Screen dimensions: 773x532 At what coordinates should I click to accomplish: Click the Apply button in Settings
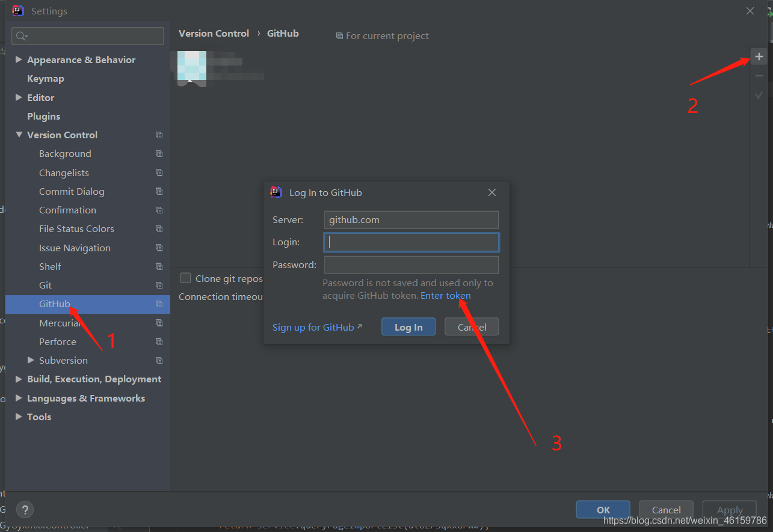click(730, 510)
